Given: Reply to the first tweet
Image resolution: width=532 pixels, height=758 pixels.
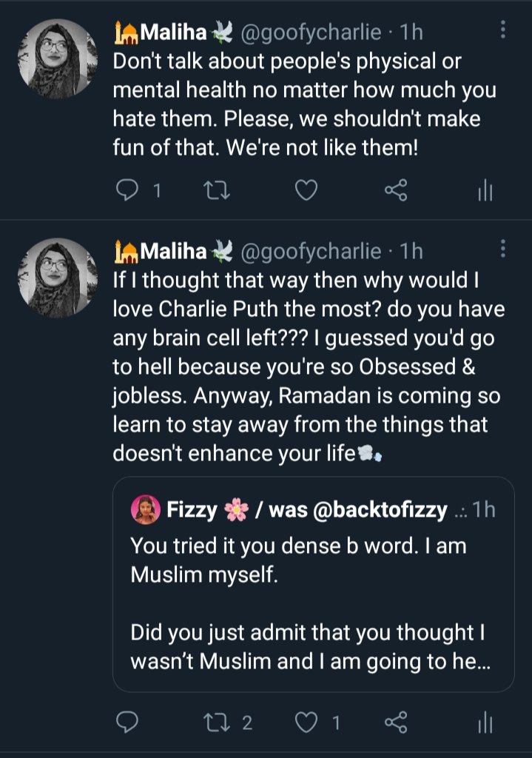Looking at the screenshot, I should click(x=128, y=192).
